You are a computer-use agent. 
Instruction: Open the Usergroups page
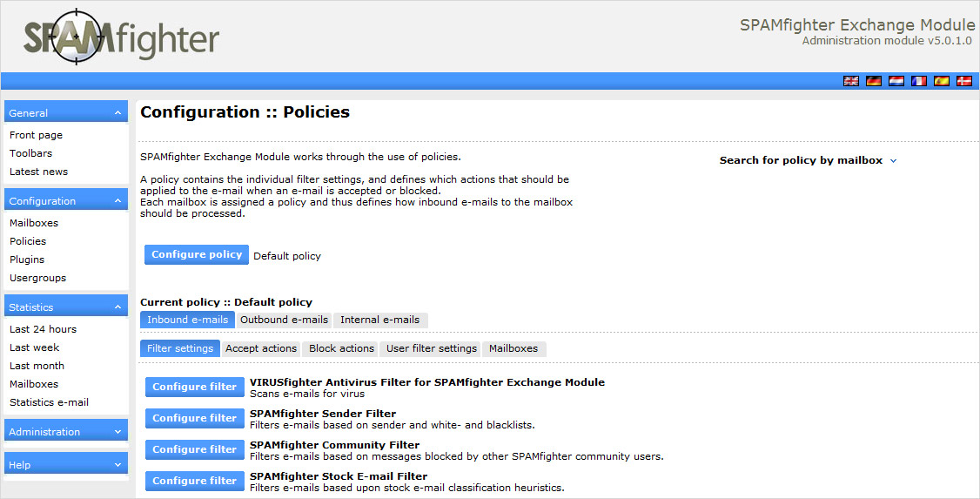click(x=37, y=278)
